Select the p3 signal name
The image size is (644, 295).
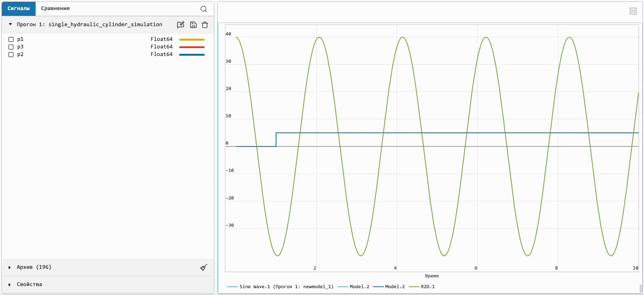[x=20, y=47]
